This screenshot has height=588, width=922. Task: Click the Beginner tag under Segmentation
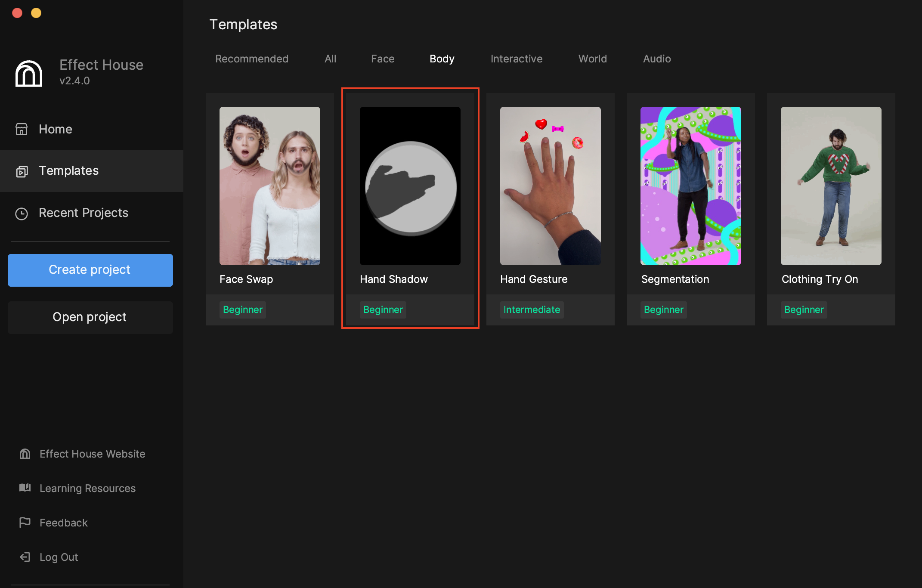click(x=664, y=310)
